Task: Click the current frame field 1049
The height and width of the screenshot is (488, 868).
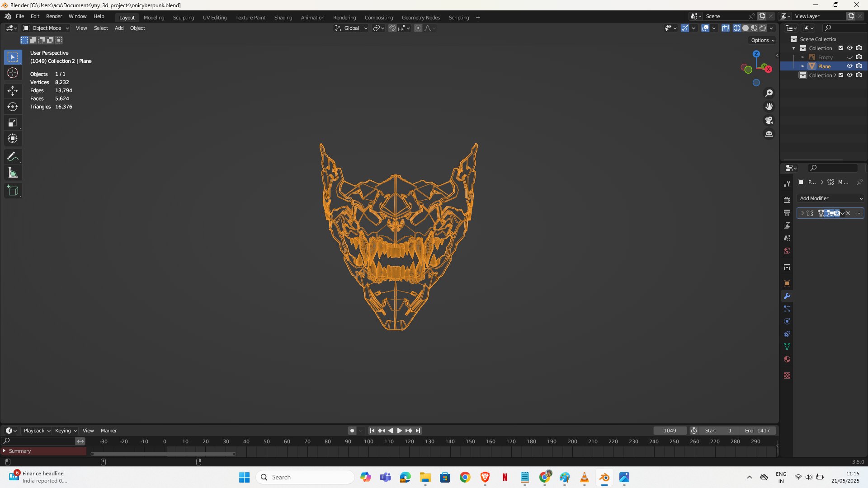Action: coord(670,431)
